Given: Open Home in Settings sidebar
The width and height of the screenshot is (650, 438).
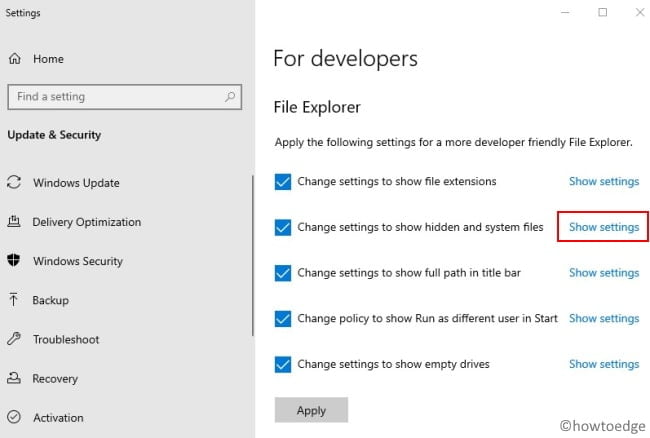Looking at the screenshot, I should click(48, 59).
